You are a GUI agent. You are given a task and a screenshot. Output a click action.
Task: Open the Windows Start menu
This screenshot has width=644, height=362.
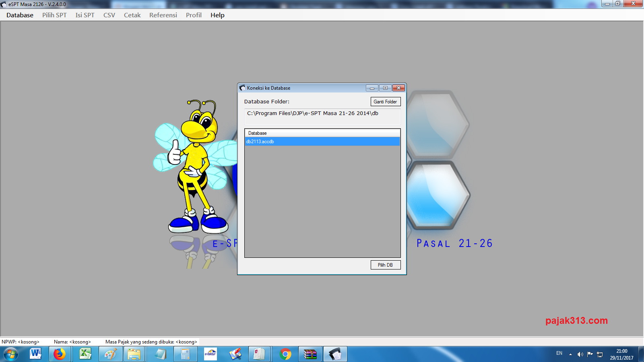[x=11, y=354]
